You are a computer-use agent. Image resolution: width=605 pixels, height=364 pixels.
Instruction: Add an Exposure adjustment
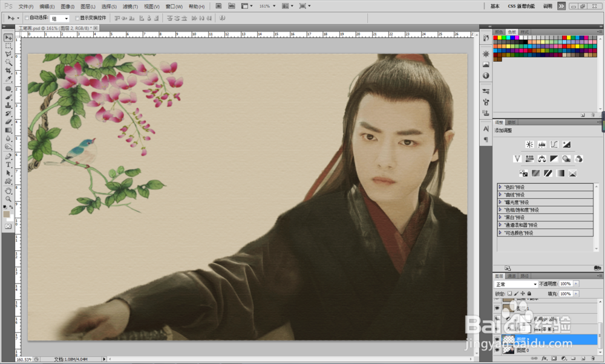(566, 145)
